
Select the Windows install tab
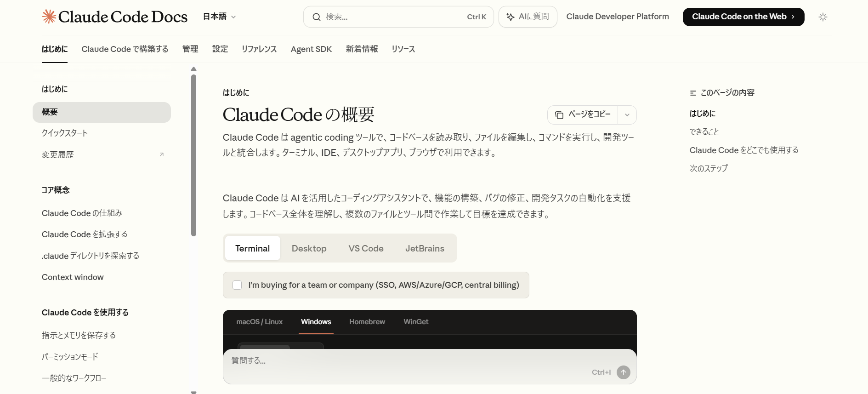click(x=316, y=322)
